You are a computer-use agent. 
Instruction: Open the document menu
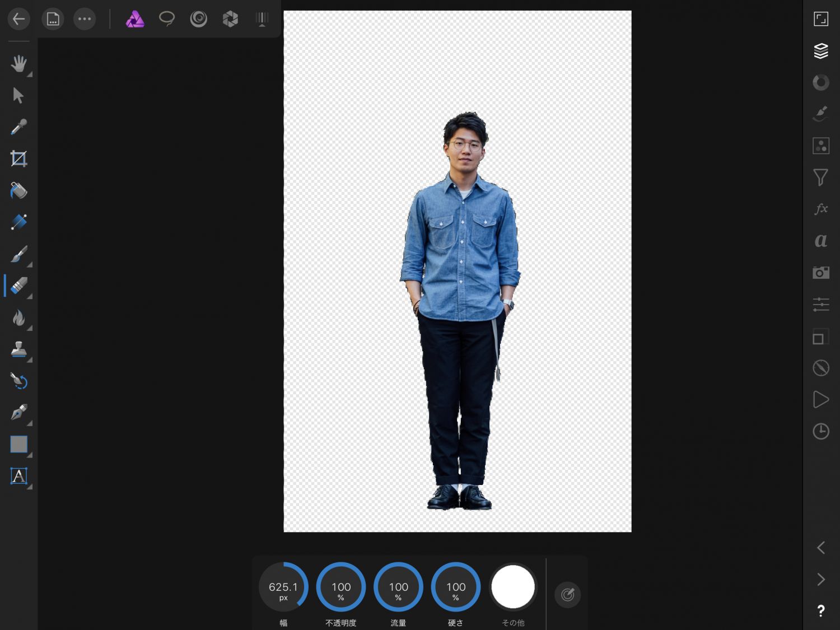(53, 19)
